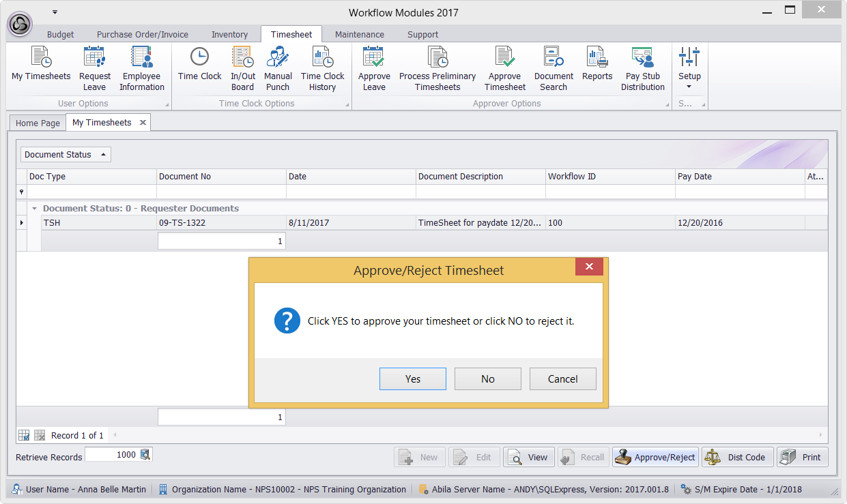Click the Retrieve Records input field
Screen dimensions: 847x504
[113, 455]
